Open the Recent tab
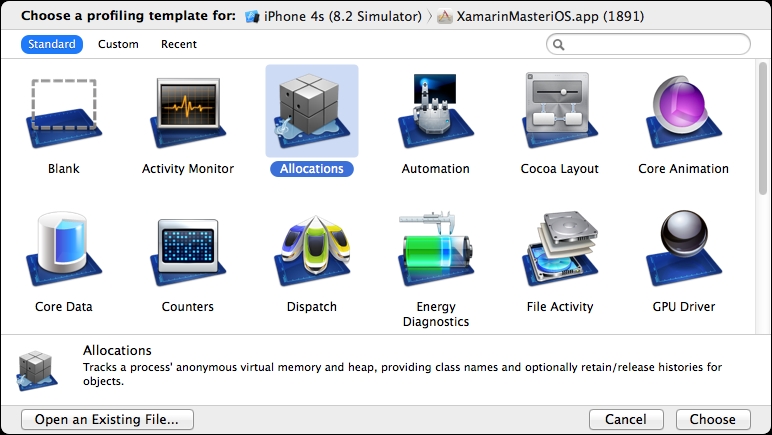 (179, 44)
